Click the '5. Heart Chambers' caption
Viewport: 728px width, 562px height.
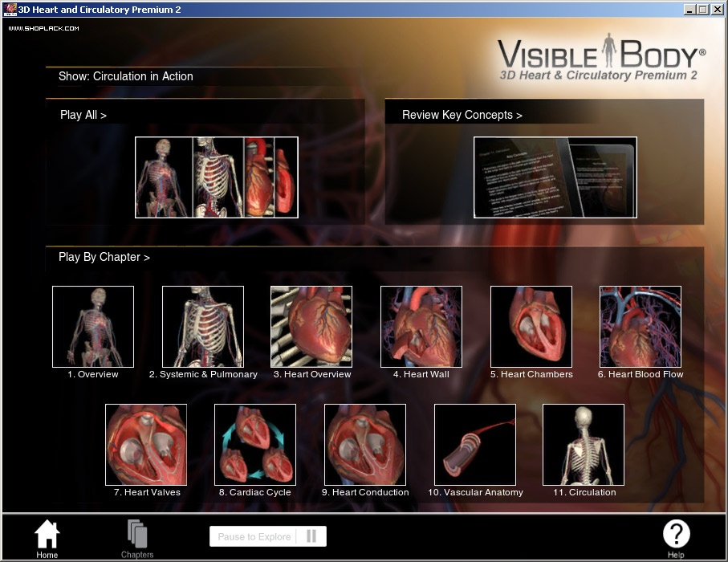531,374
